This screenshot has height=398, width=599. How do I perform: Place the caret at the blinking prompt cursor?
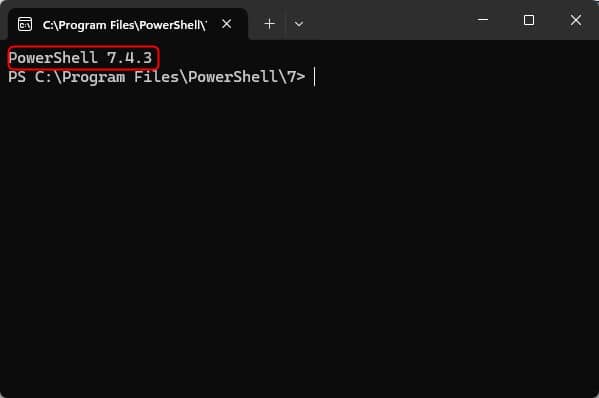point(314,77)
